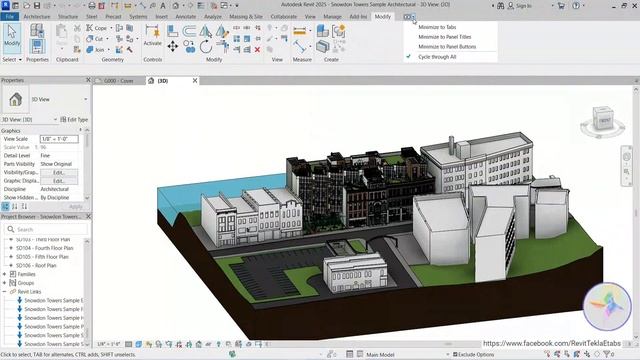Select the Array tool
The height and width of the screenshot is (360, 640).
pyautogui.click(x=237, y=39)
